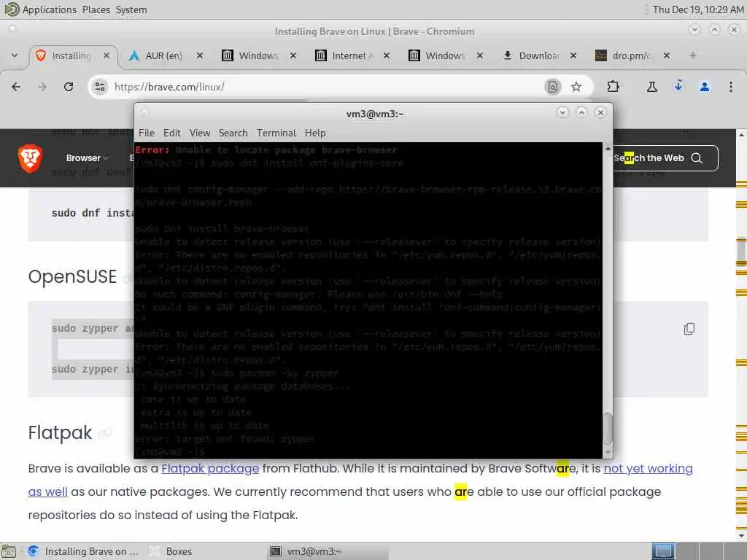
Task: Open the terminal Help menu
Action: coord(315,133)
